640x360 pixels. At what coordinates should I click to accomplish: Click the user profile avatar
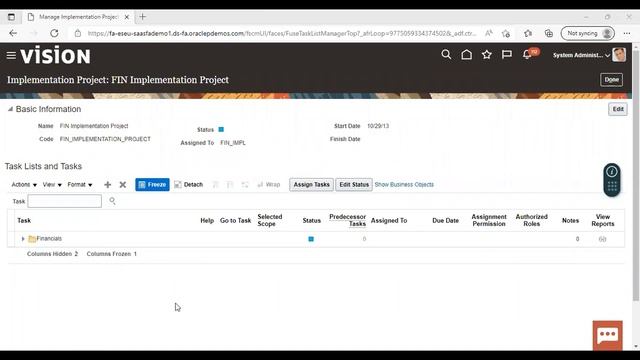pos(619,55)
